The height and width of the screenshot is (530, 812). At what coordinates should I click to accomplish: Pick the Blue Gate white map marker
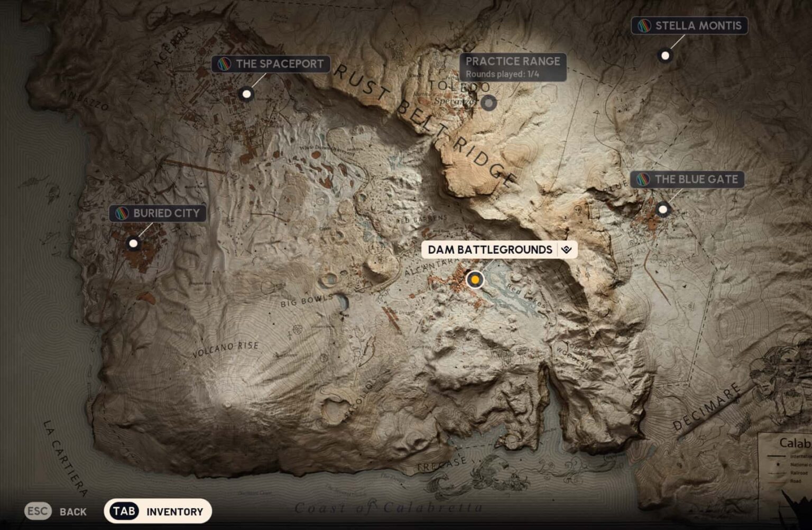click(x=662, y=209)
